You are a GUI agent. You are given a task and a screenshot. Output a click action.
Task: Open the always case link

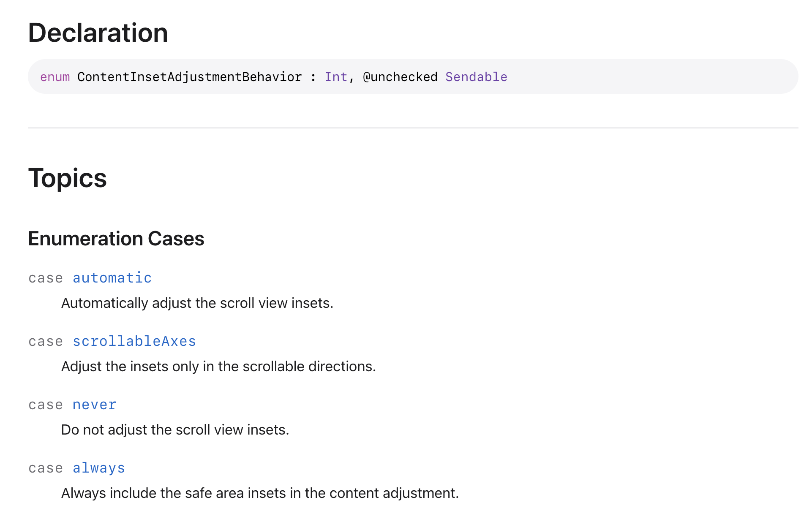(x=99, y=468)
